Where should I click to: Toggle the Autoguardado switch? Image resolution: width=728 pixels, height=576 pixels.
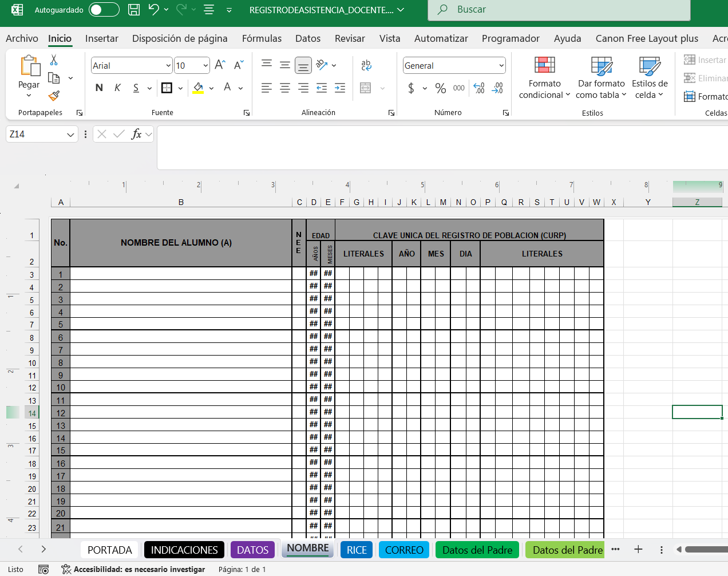click(x=104, y=10)
